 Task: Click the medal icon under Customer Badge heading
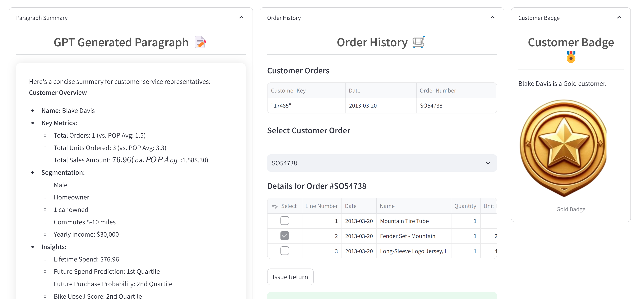click(571, 56)
